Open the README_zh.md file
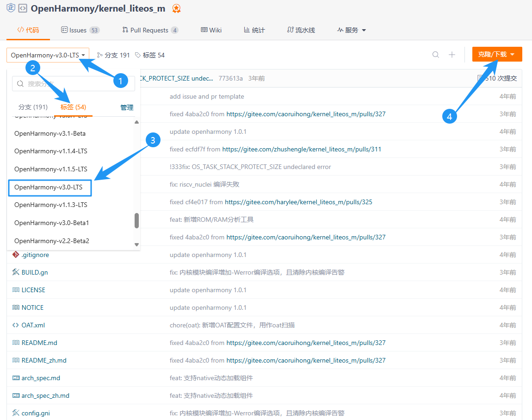532x420 pixels. click(44, 360)
